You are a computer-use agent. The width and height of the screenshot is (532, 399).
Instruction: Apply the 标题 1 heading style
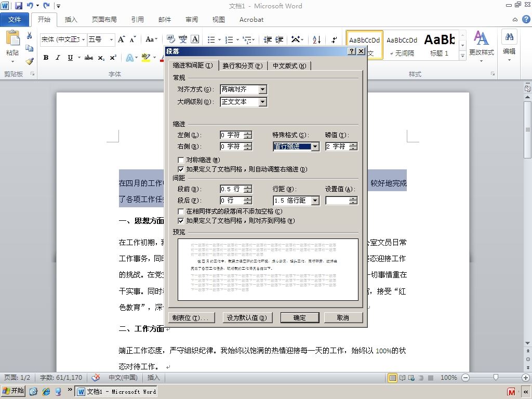click(440, 45)
